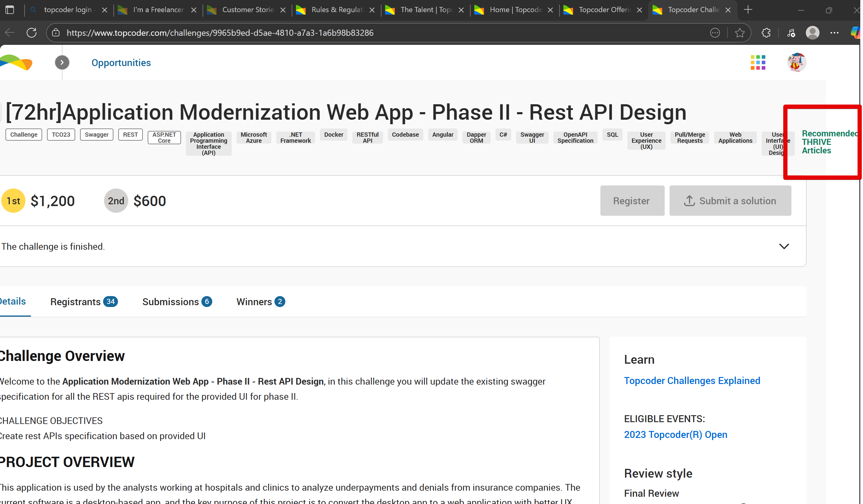Expand the challenge finished status chevron
863x504 pixels.
[x=784, y=246]
